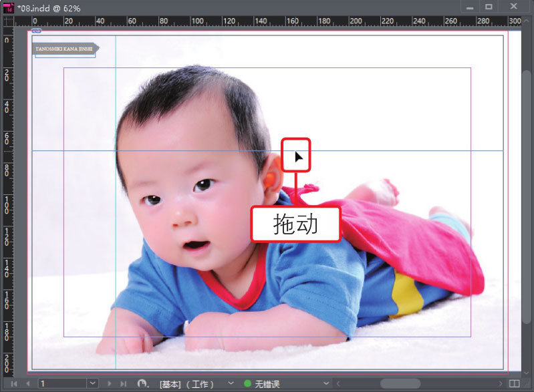Minimize the 08.indd document window
534x392 pixels.
pos(470,7)
